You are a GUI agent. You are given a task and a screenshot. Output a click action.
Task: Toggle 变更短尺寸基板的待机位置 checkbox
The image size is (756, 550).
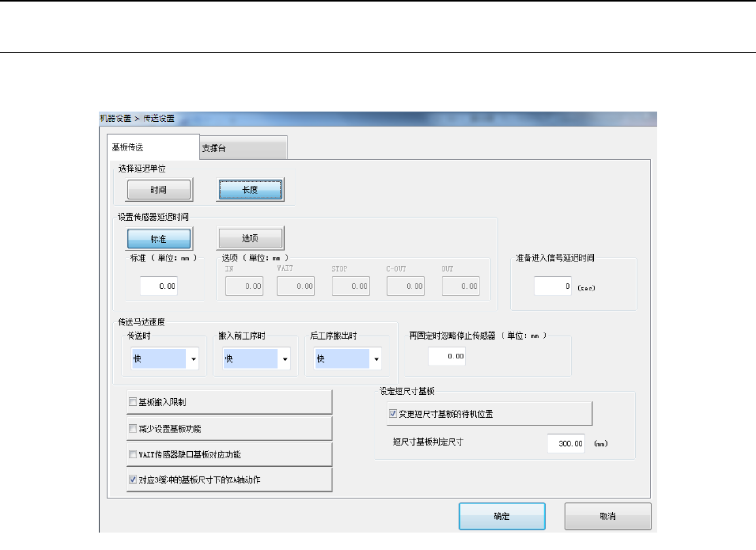point(393,413)
